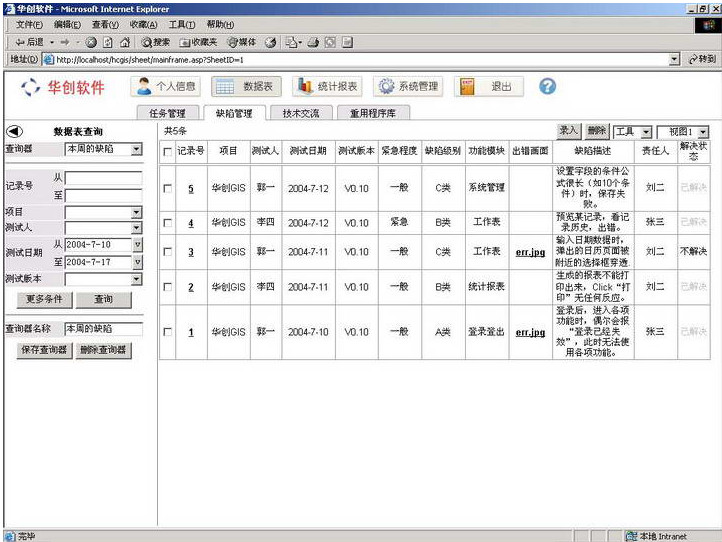Image resolution: width=722 pixels, height=542 pixels.
Task: Open 系统管理 system management
Action: pyautogui.click(x=408, y=86)
